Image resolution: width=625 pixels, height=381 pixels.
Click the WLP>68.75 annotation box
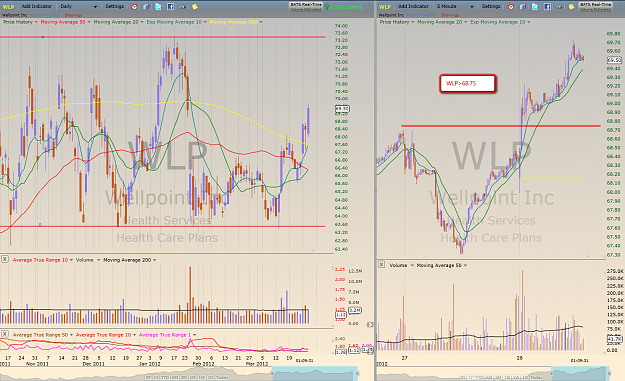pos(468,84)
